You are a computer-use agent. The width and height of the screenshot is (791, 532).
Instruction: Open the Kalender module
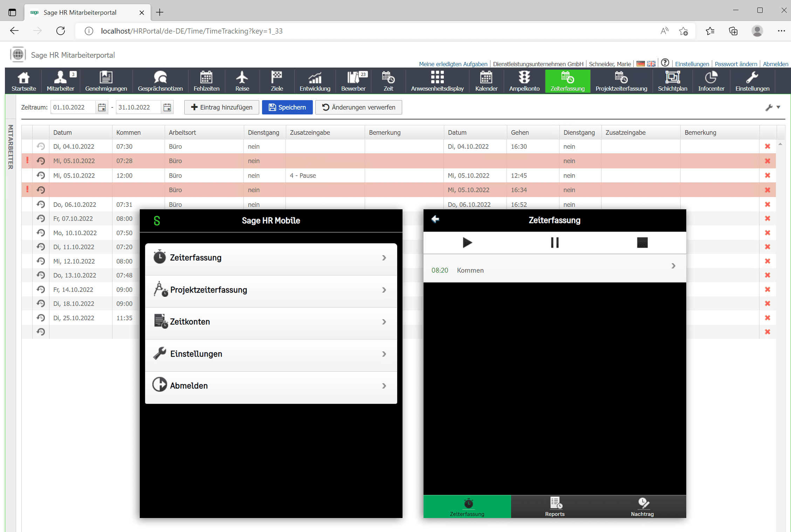[486, 81]
